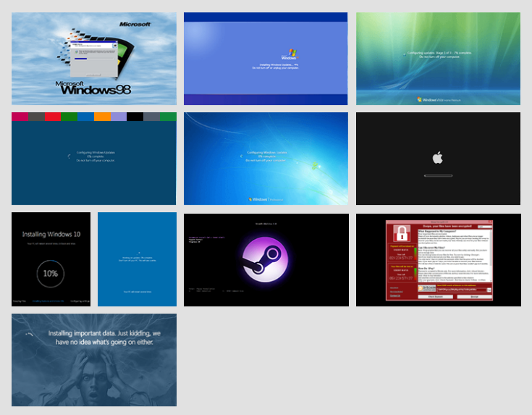
Task: Choose the lavender purple color swatch
Action: click(119, 117)
